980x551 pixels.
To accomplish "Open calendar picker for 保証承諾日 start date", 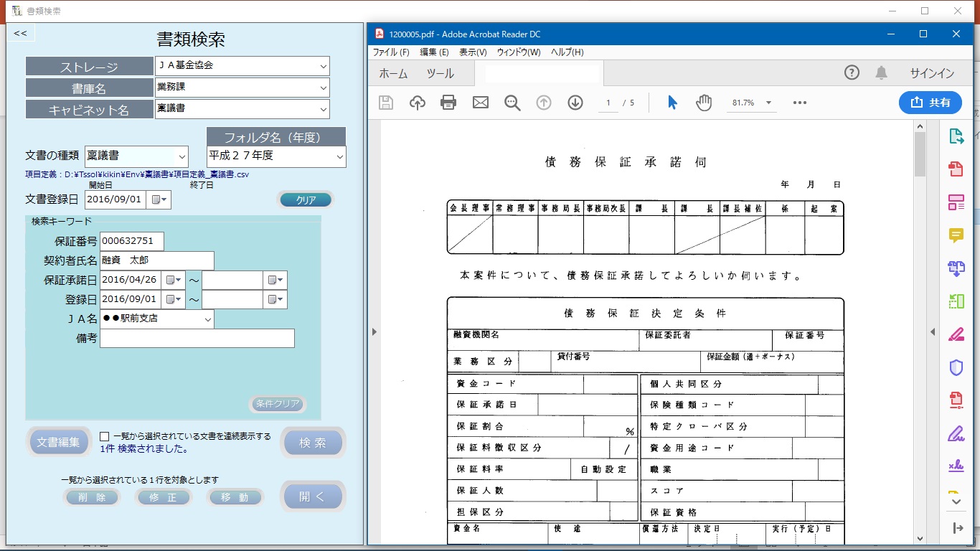I will point(173,280).
